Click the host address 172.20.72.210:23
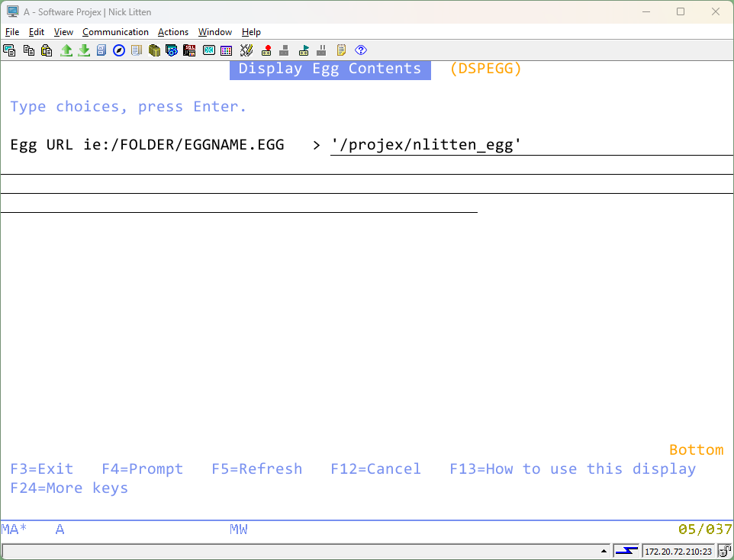Image resolution: width=734 pixels, height=560 pixels. click(x=678, y=552)
